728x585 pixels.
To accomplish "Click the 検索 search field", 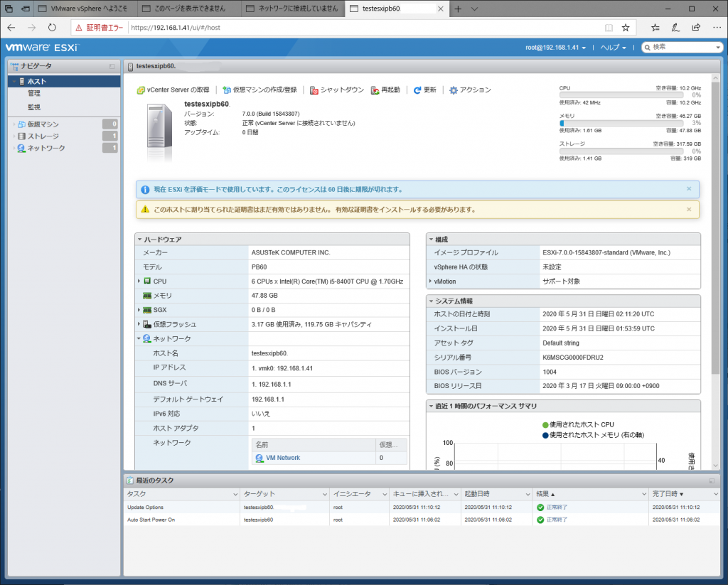I will 682,48.
